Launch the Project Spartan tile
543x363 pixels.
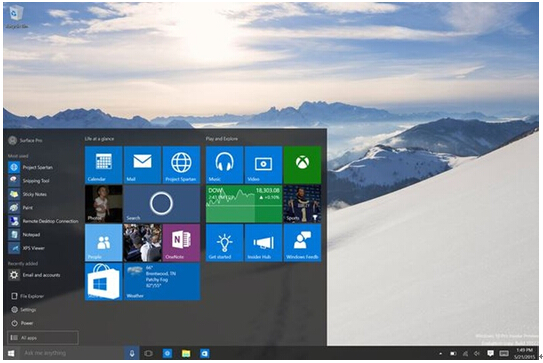pyautogui.click(x=181, y=165)
